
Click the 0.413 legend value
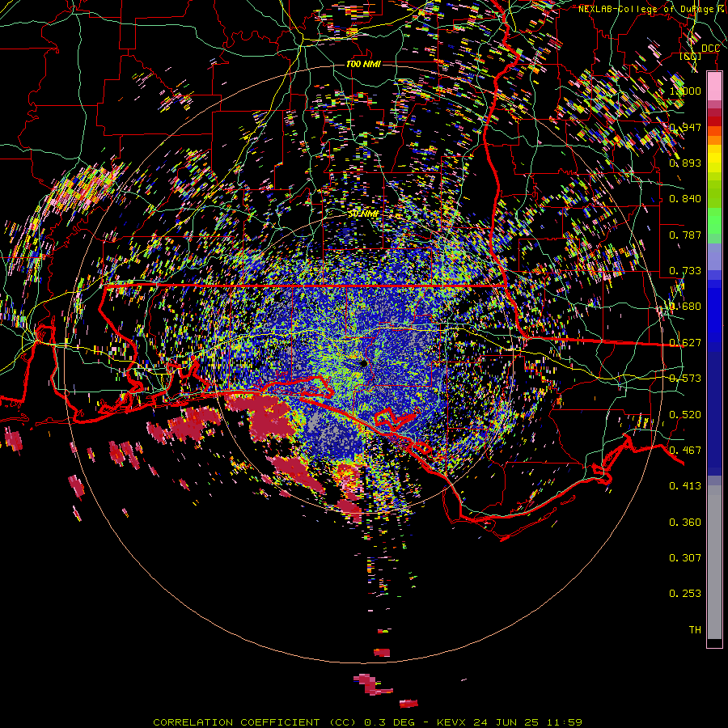tap(685, 486)
